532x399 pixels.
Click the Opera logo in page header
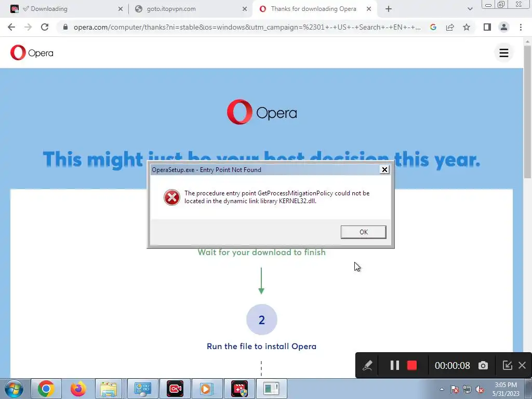32,52
